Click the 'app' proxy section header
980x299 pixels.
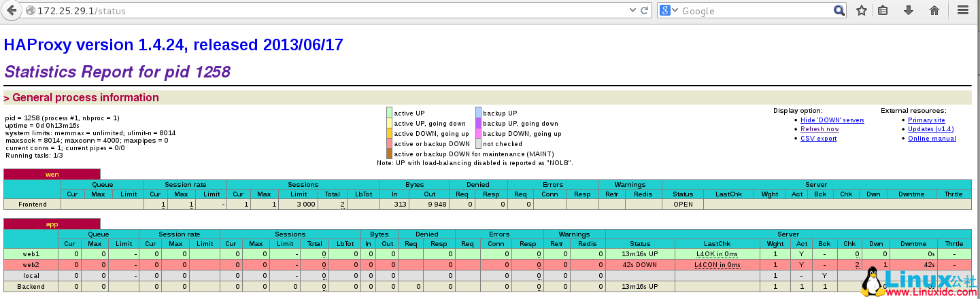tap(52, 224)
